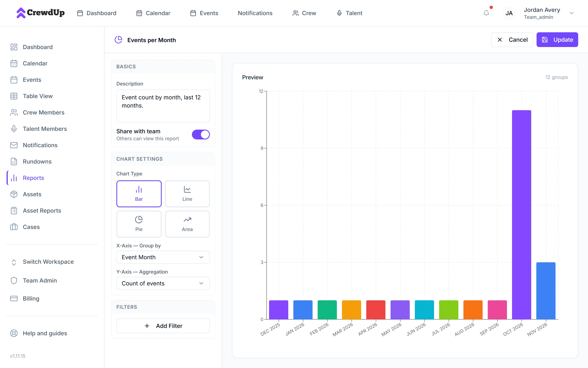Viewport: 588px width, 368px height.
Task: Select the Line chart type
Action: tap(187, 194)
